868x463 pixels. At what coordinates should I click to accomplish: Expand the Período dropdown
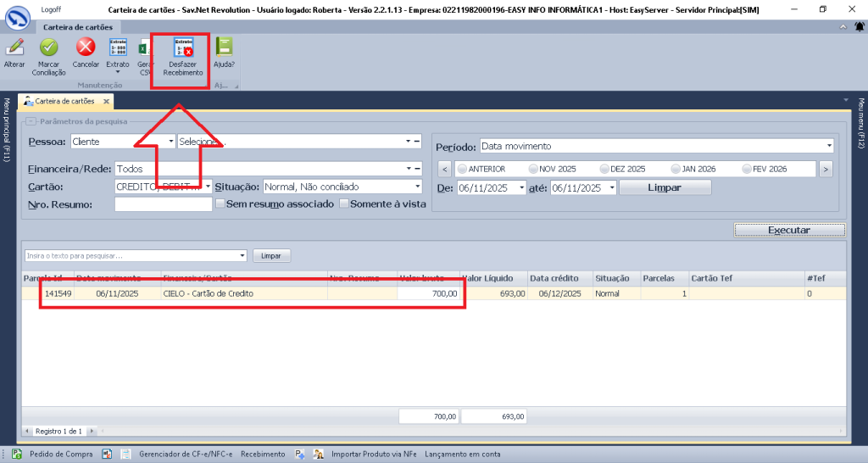click(828, 147)
